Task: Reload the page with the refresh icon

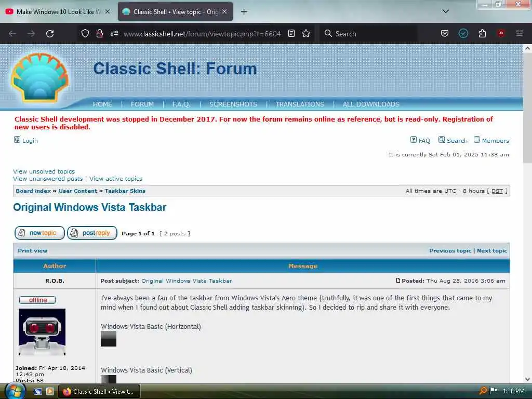Action: [50, 34]
